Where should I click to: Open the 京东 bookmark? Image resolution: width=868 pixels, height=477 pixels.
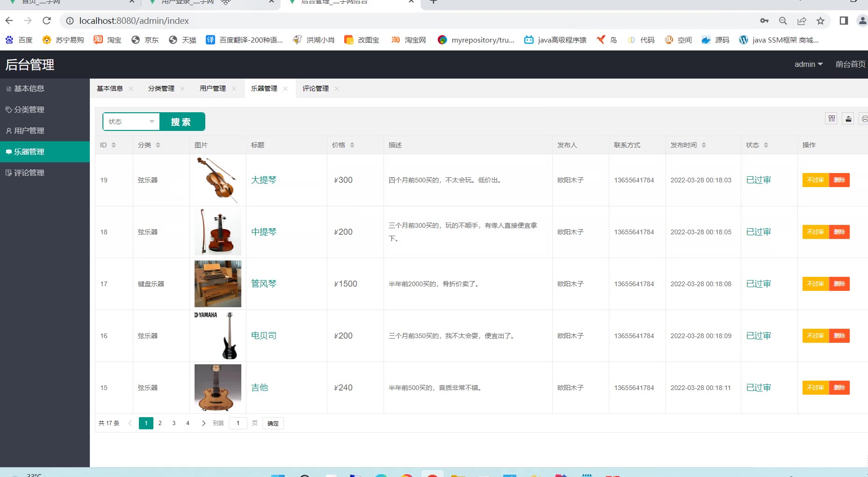[x=145, y=40]
